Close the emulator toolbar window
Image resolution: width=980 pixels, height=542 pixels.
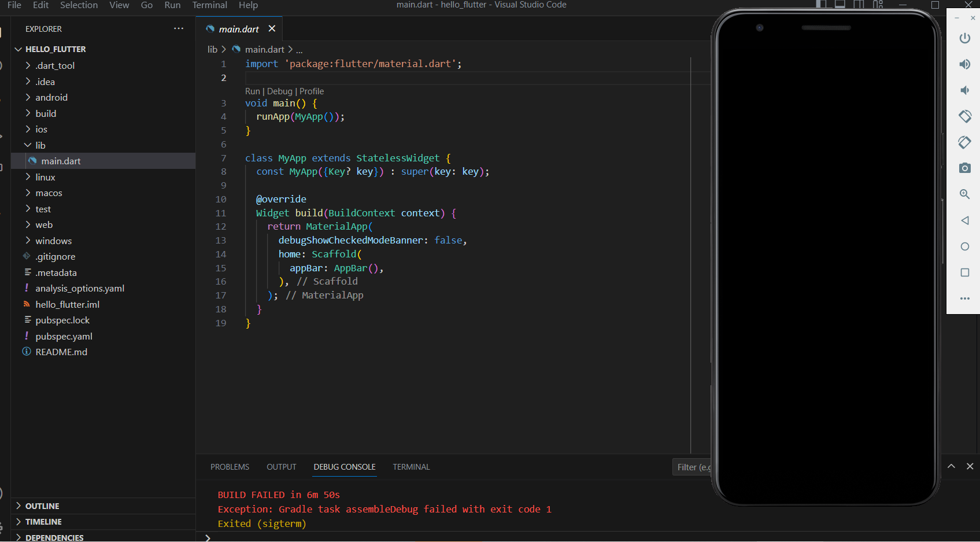tap(972, 19)
